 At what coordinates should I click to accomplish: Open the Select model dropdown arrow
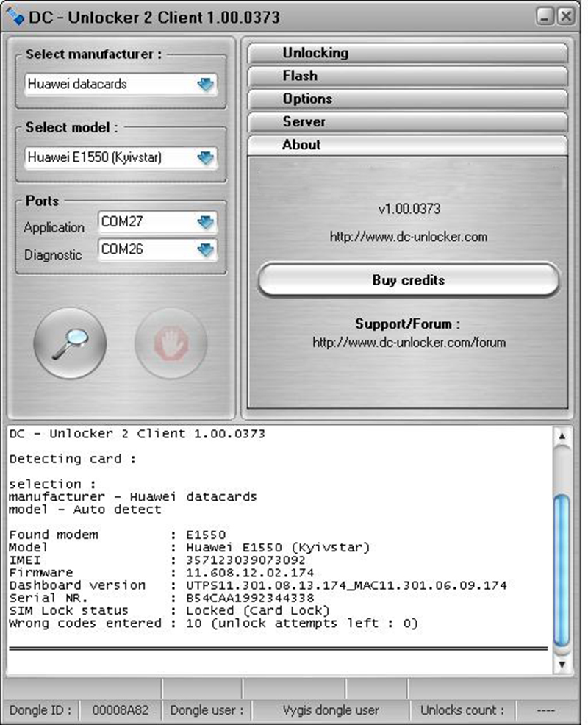tap(205, 157)
